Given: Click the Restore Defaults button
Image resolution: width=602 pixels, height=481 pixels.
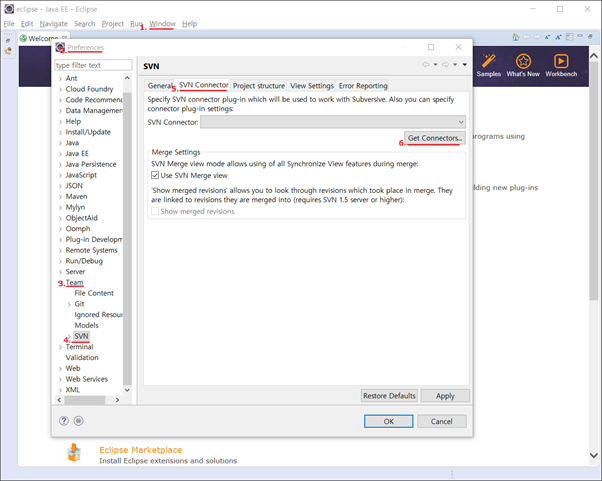Looking at the screenshot, I should point(389,396).
